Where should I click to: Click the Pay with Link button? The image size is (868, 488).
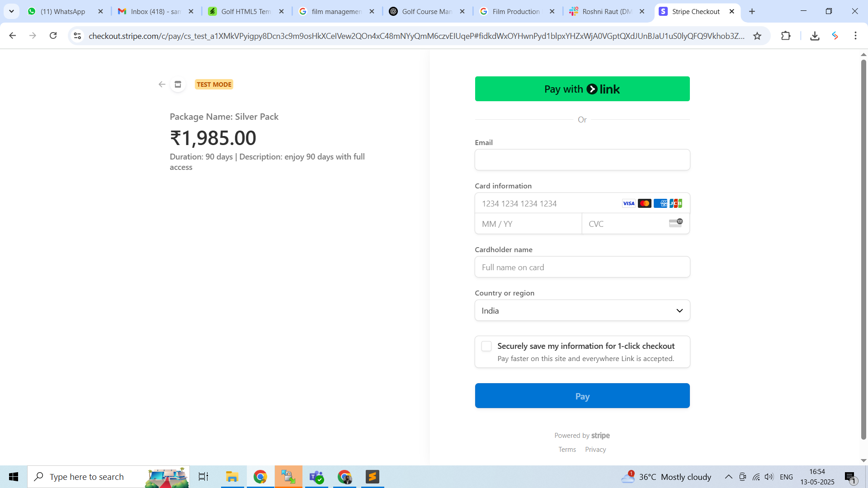click(582, 89)
